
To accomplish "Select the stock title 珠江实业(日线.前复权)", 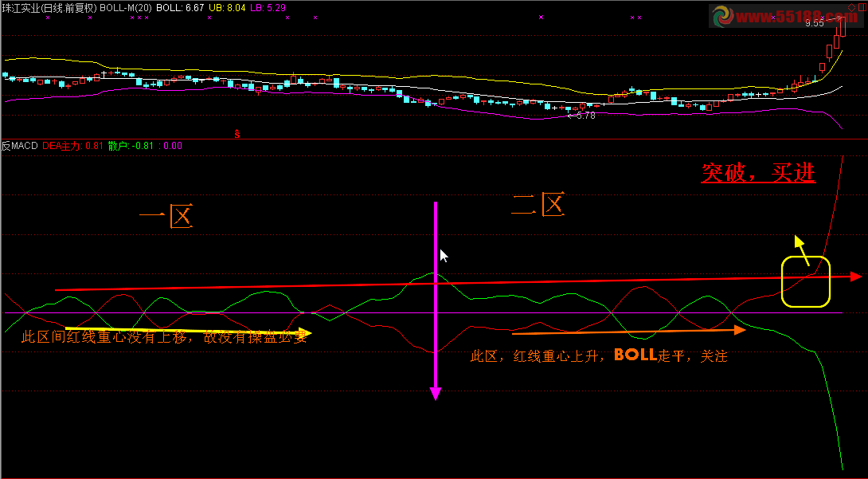I will click(49, 8).
